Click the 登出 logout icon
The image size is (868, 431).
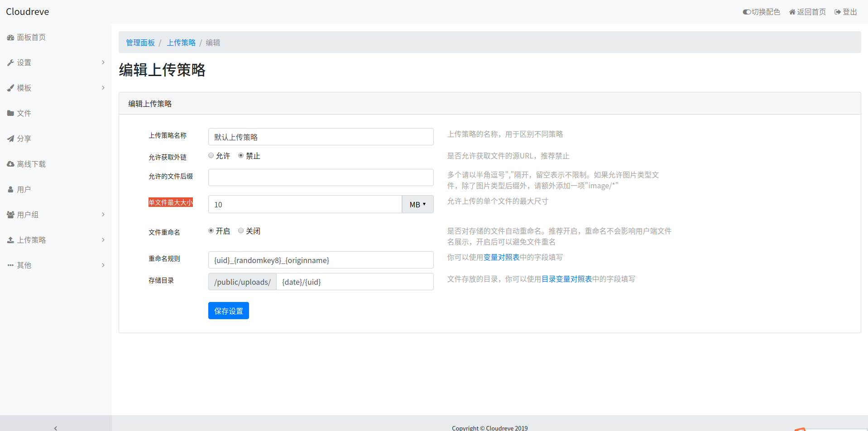837,11
